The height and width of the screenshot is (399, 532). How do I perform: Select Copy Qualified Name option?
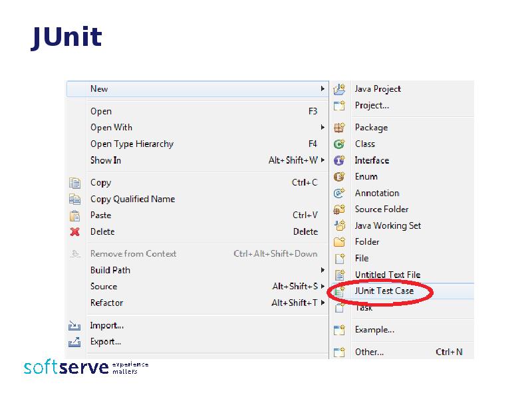(132, 199)
